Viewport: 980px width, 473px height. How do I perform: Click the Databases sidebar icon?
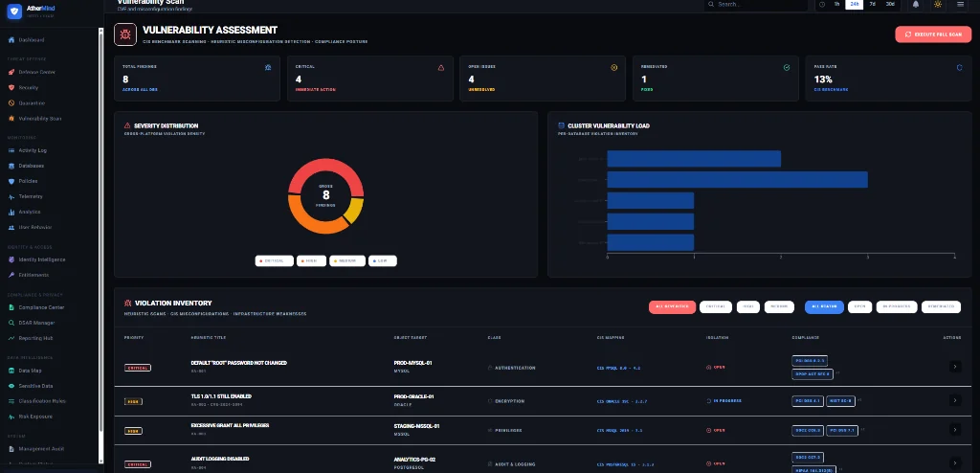(11, 166)
